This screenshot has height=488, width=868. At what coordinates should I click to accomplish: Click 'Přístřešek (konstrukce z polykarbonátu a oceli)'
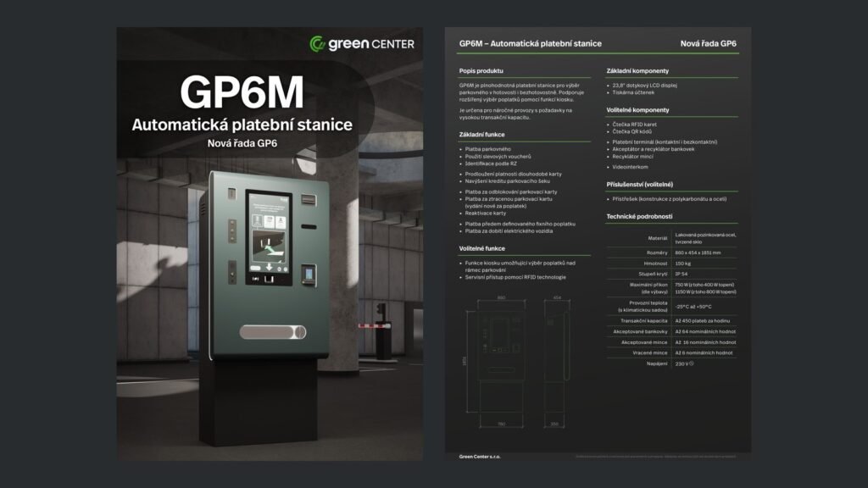(670, 198)
